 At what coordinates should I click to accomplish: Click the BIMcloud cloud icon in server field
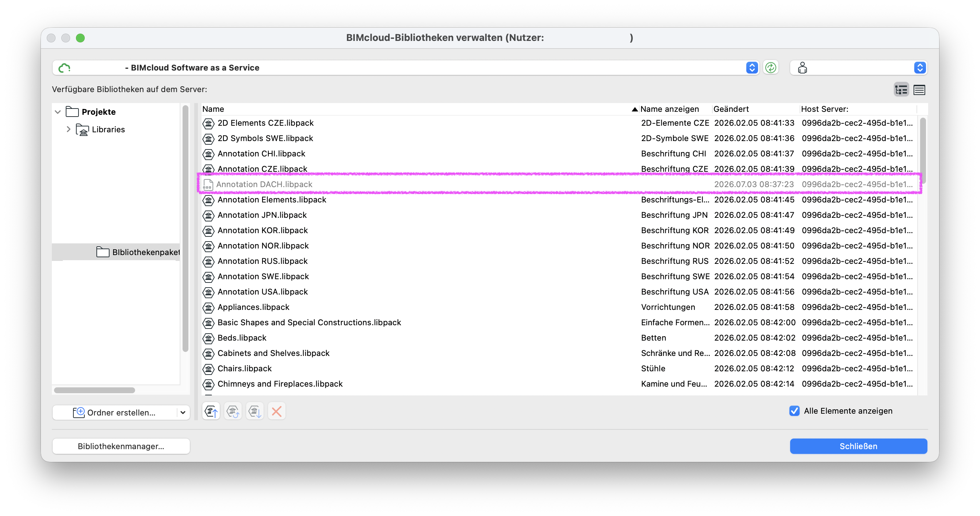64,68
